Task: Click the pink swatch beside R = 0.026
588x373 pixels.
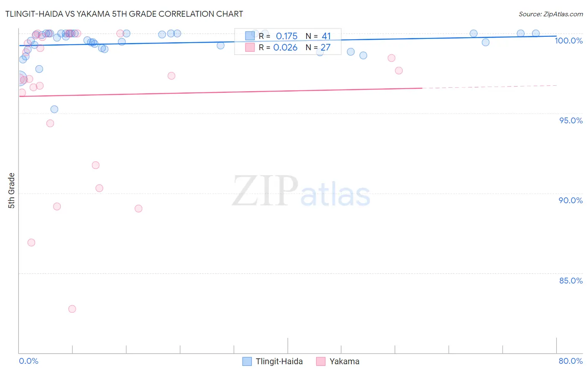Action: click(x=250, y=47)
